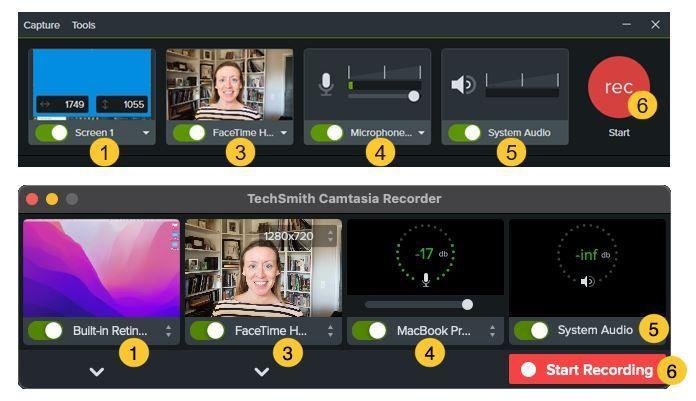Click the TechSmith Camtasia Recorder title
Screen dimensions: 696x401
click(344, 199)
